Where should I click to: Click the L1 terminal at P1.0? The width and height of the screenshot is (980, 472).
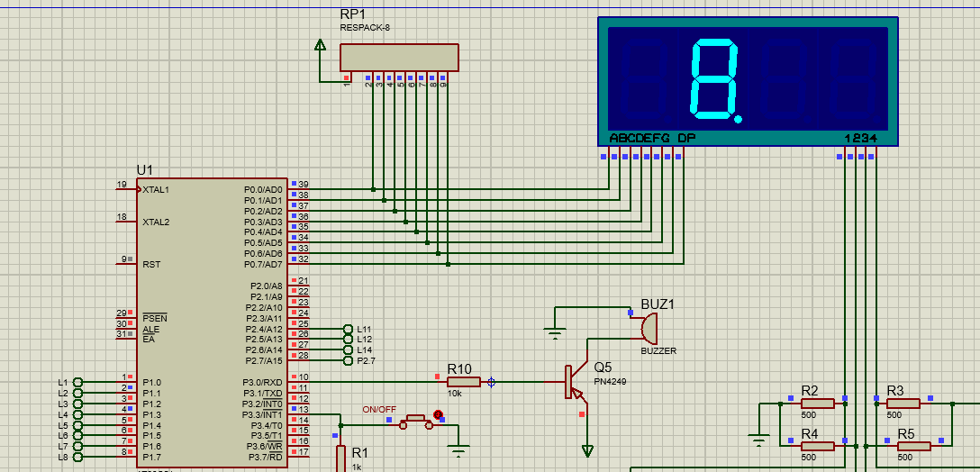tap(78, 383)
